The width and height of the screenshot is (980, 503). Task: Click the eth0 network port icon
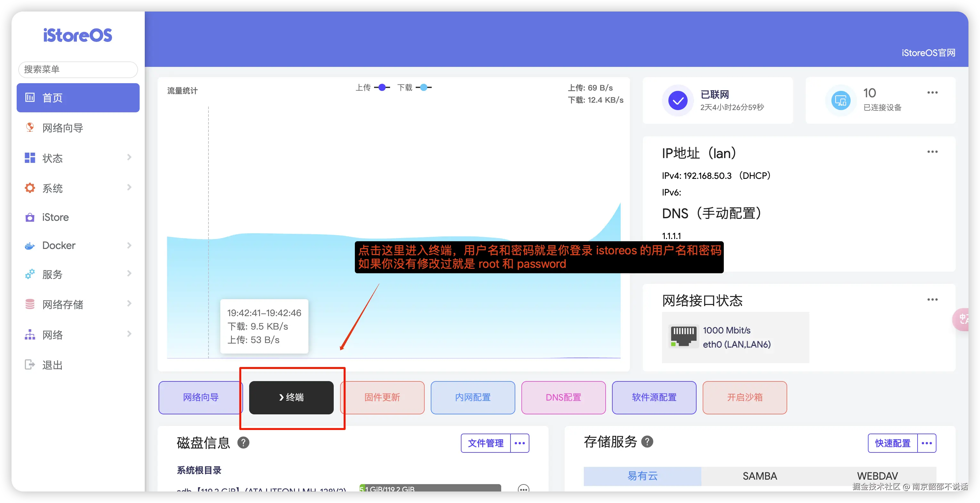[684, 336]
